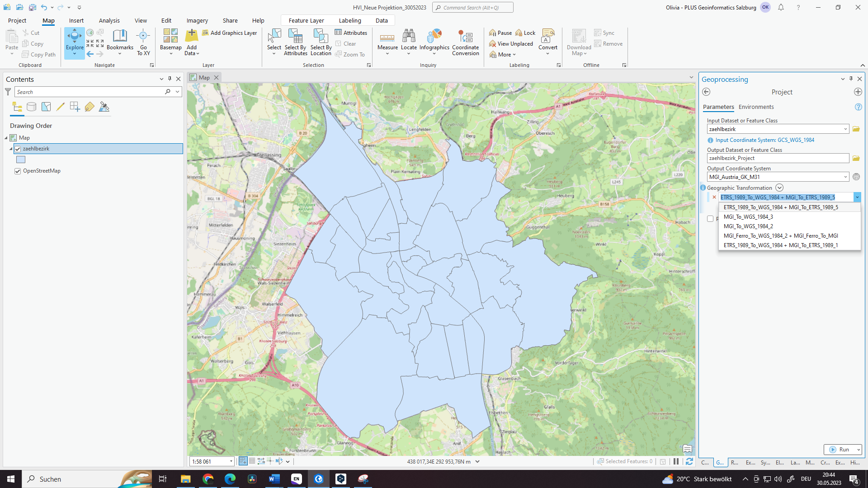
Task: Open the Imagery menu
Action: pyautogui.click(x=197, y=20)
